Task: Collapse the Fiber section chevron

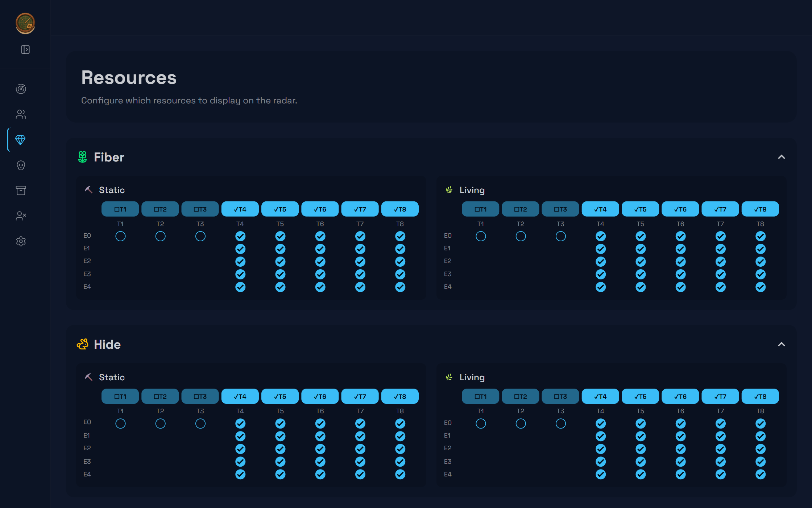Action: pyautogui.click(x=782, y=157)
